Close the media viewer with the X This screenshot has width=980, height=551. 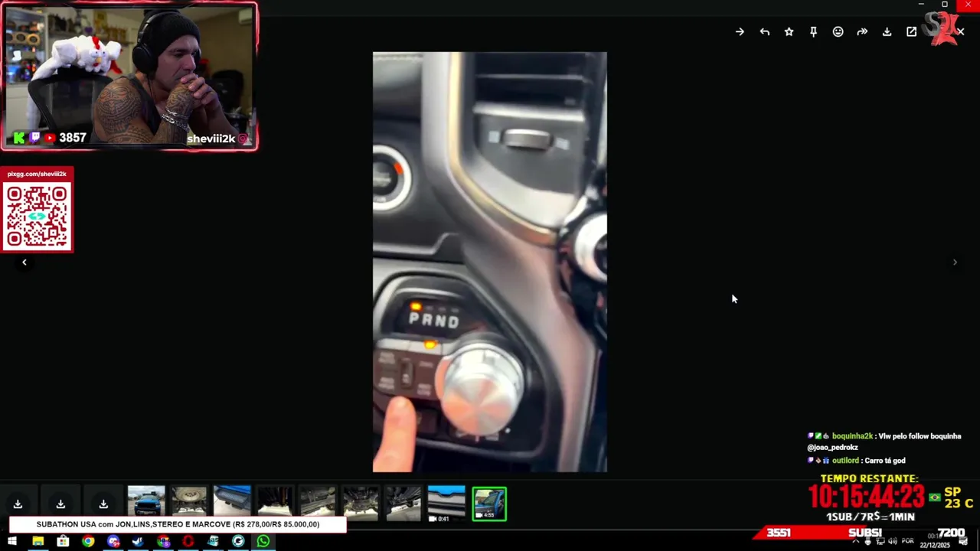point(960,32)
